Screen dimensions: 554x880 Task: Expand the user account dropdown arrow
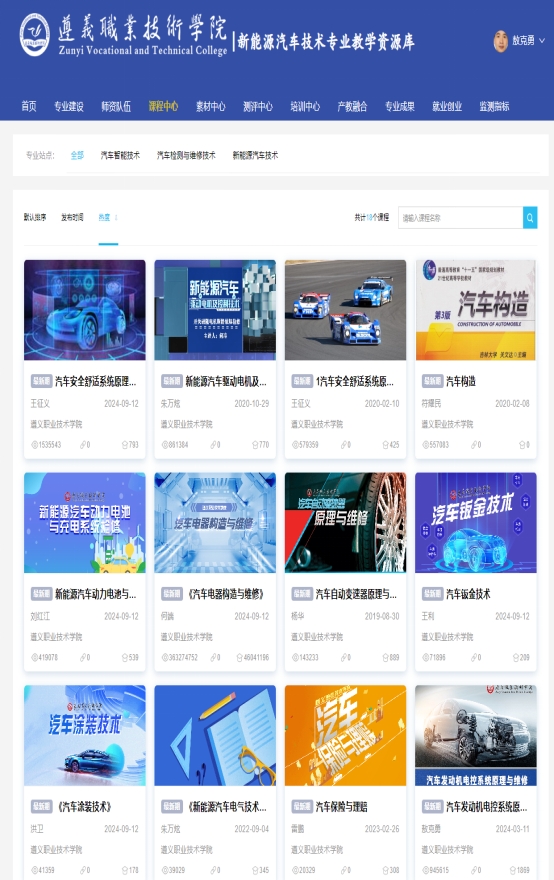click(542, 40)
